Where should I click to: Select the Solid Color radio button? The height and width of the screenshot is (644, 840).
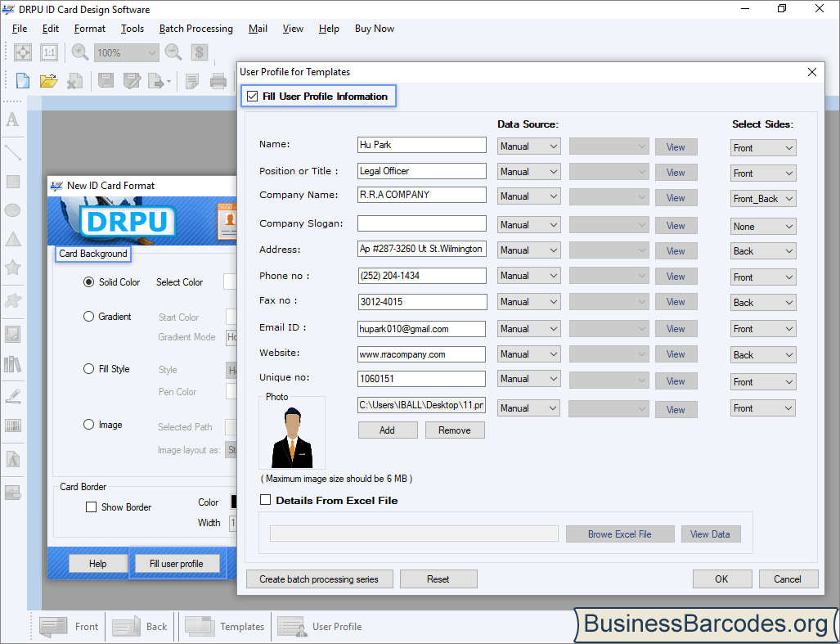pos(88,281)
